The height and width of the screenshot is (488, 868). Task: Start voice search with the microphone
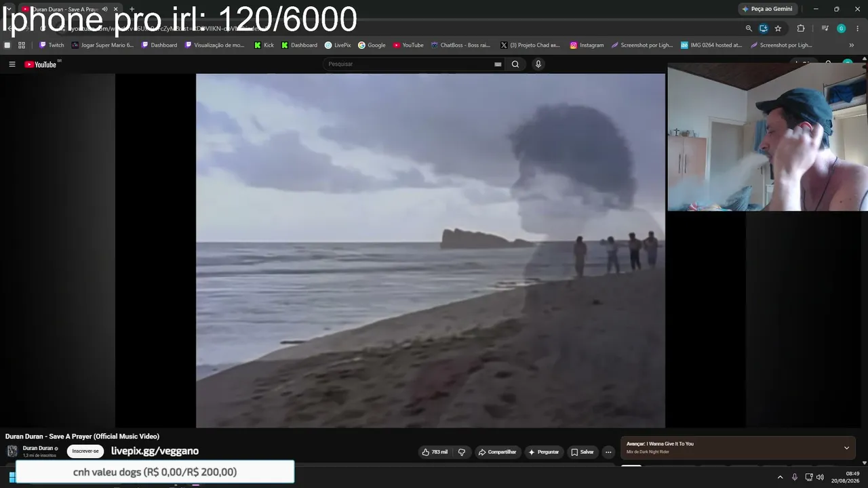(538, 64)
